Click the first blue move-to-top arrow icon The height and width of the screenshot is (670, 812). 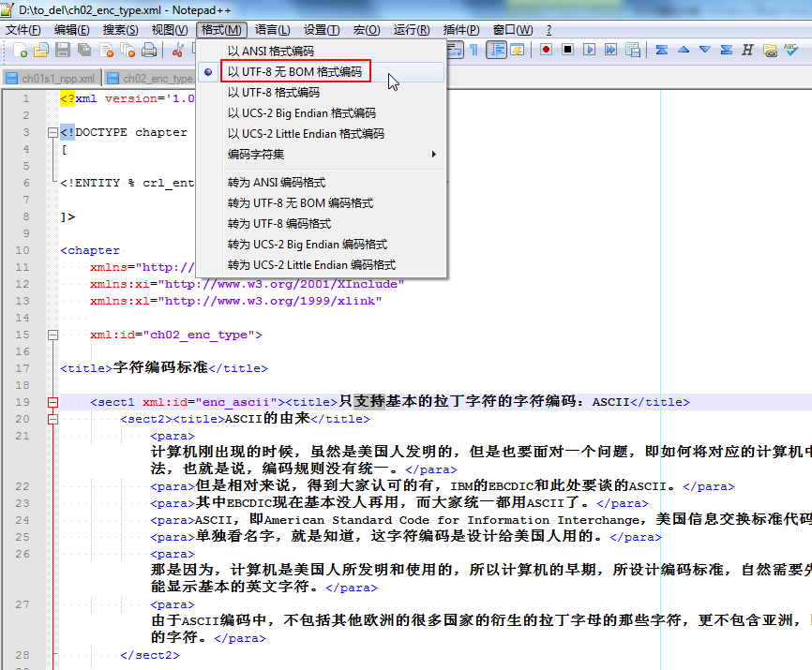(661, 50)
